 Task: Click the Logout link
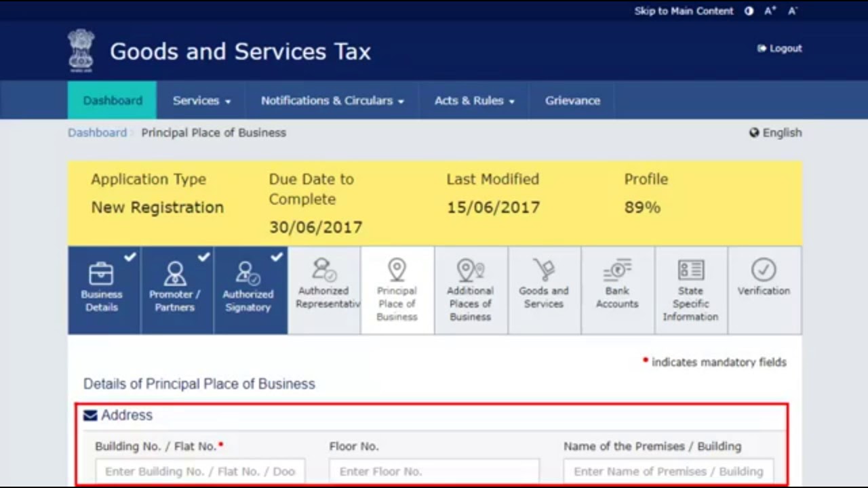pyautogui.click(x=780, y=48)
